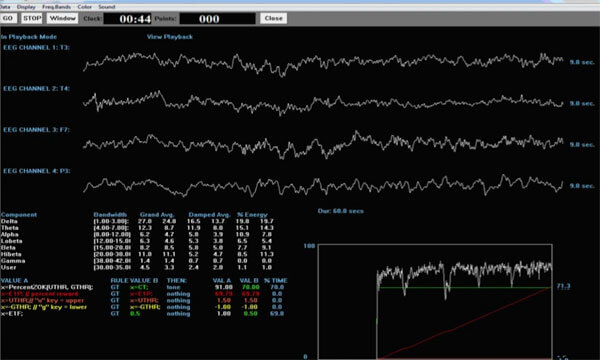Click the yellow '"g" key = lower' rule line
Image resolution: width=600 pixels, height=360 pixels.
click(x=44, y=307)
